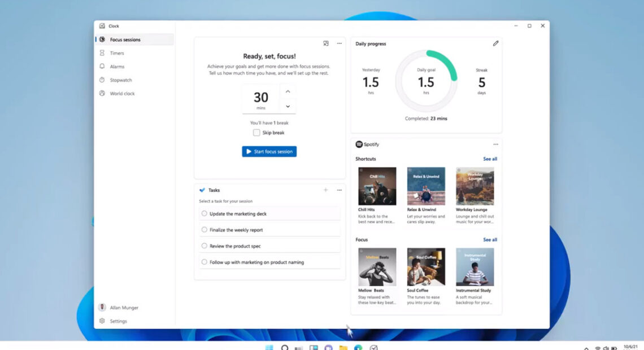Image resolution: width=644 pixels, height=350 pixels.
Task: Click the Spotify logo icon
Action: (359, 145)
